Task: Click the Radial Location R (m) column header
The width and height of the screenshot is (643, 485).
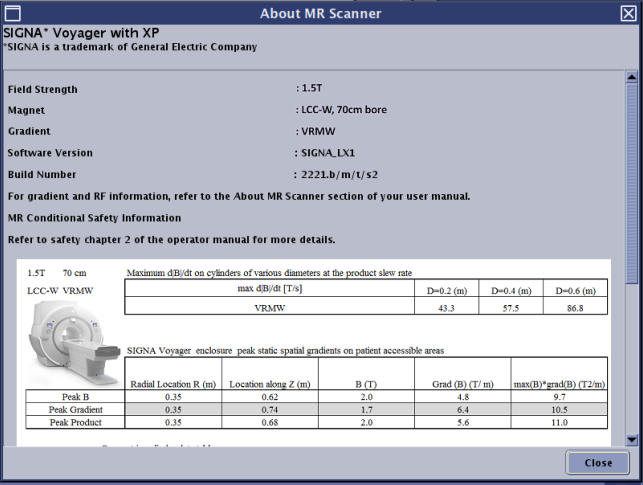Action: [171, 384]
